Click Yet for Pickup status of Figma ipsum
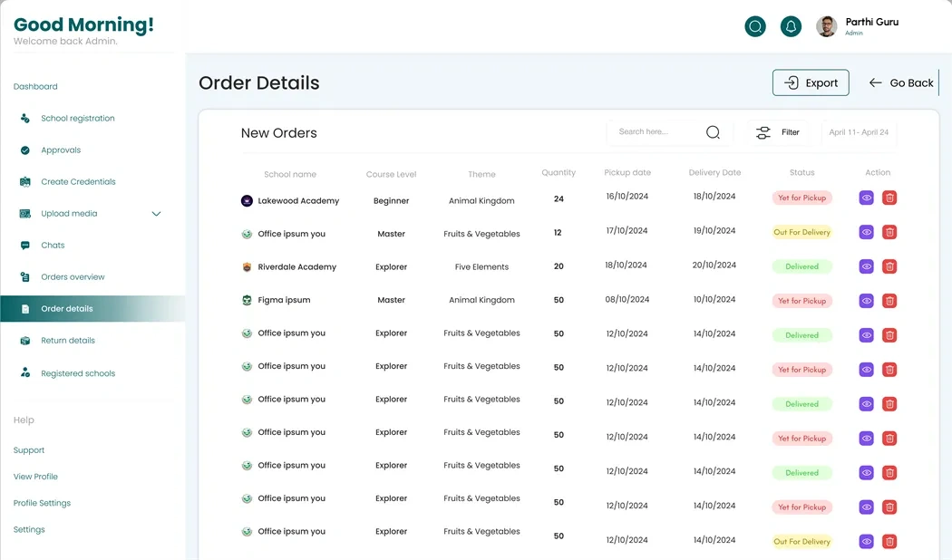The width and height of the screenshot is (952, 560). click(x=802, y=301)
